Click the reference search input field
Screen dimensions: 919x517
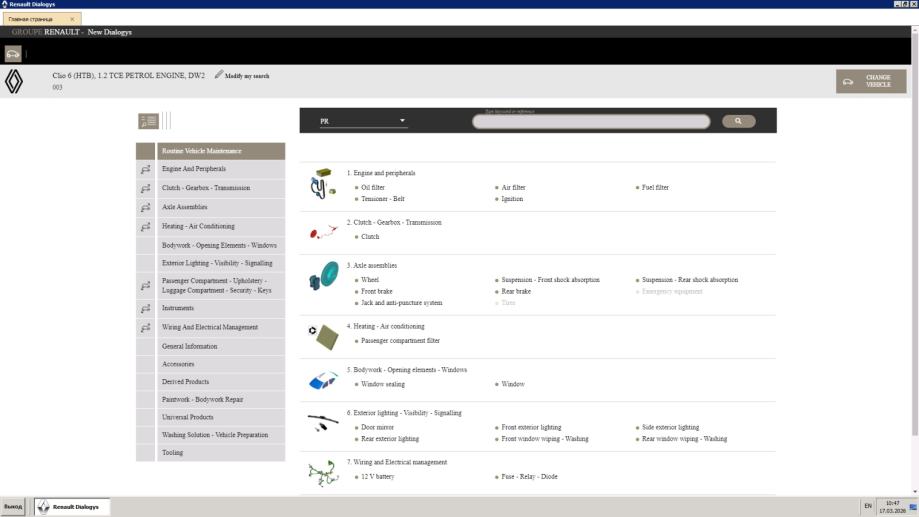pyautogui.click(x=591, y=121)
